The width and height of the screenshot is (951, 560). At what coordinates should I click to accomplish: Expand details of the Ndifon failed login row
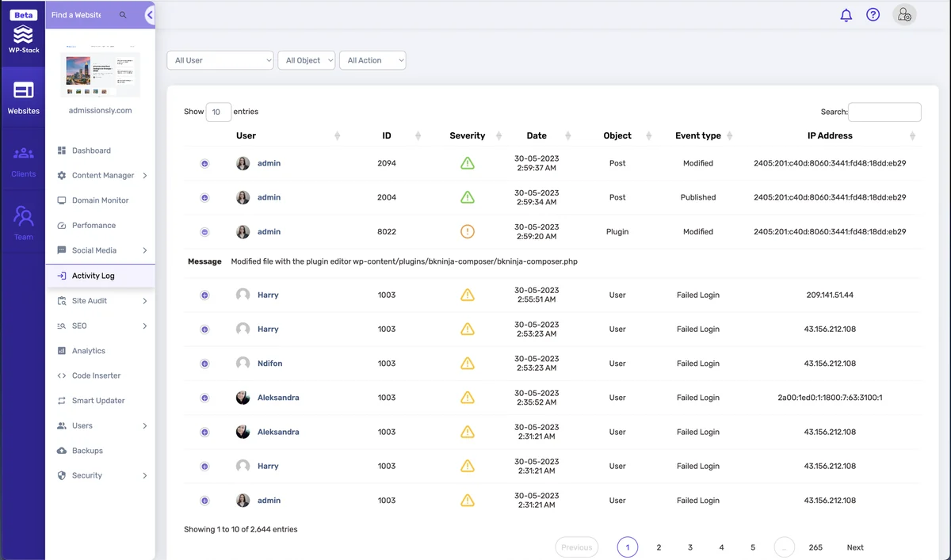pyautogui.click(x=204, y=364)
